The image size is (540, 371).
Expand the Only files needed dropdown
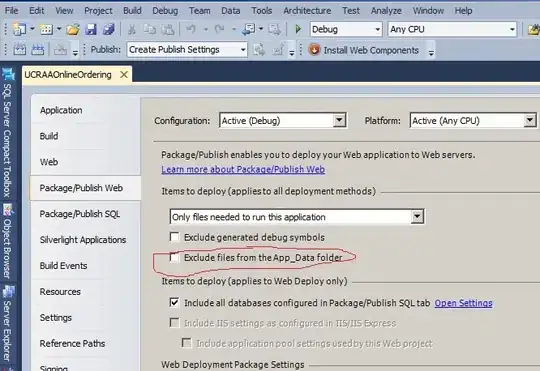pos(417,217)
